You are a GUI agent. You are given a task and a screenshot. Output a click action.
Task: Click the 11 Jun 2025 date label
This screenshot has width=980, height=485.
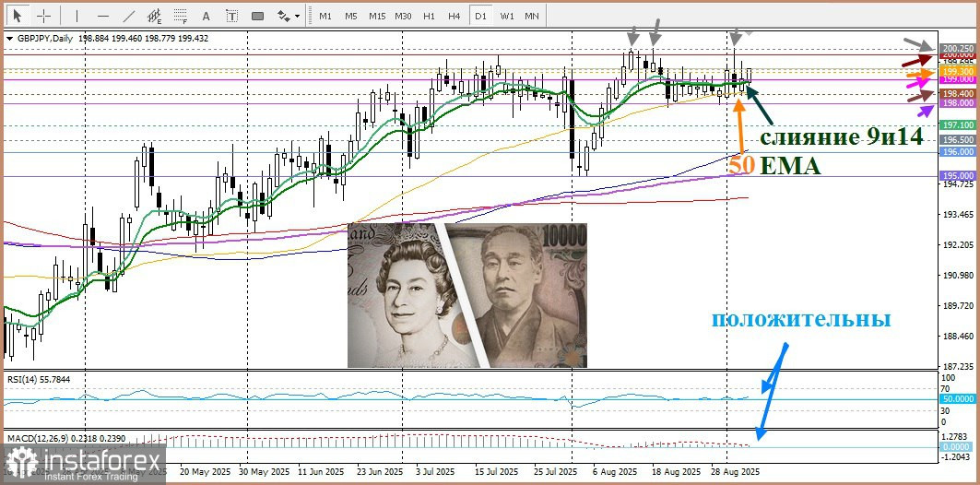319,472
